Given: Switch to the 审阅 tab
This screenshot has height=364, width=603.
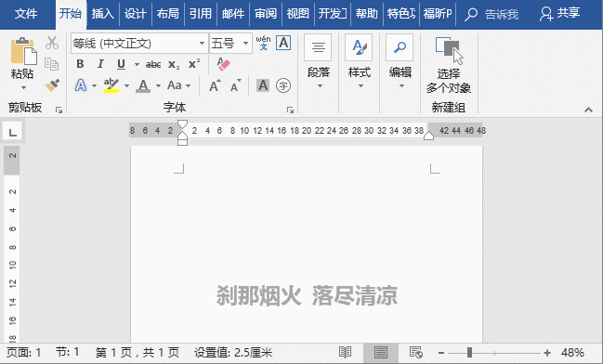Looking at the screenshot, I should [x=266, y=14].
